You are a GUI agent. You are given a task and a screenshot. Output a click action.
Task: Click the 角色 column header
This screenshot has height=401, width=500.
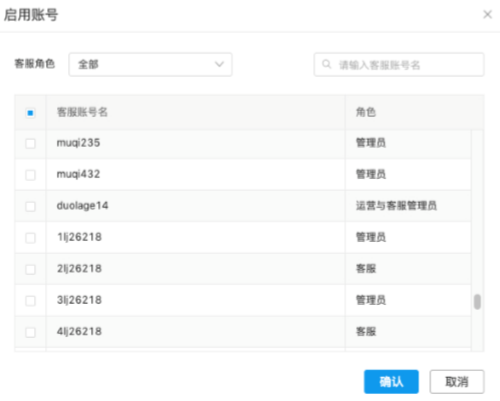pyautogui.click(x=366, y=112)
